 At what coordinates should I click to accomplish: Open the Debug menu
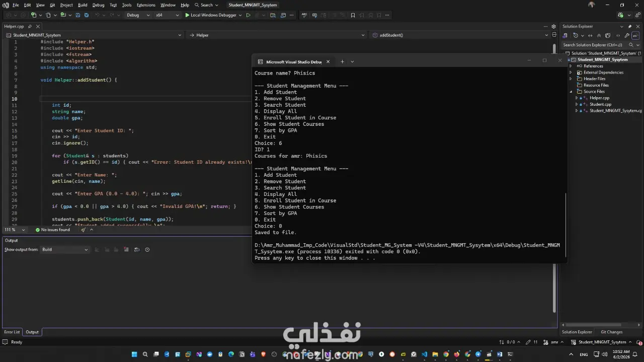tap(99, 5)
